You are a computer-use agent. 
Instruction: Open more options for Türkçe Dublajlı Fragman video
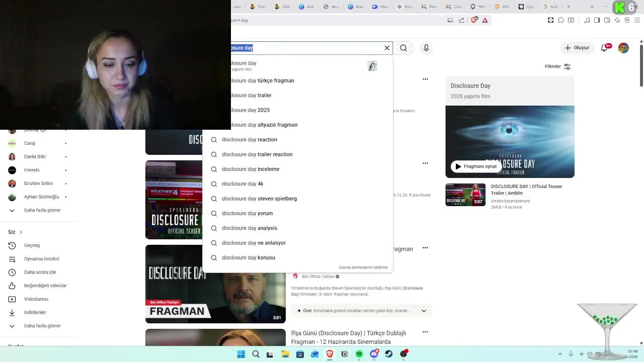(425, 332)
